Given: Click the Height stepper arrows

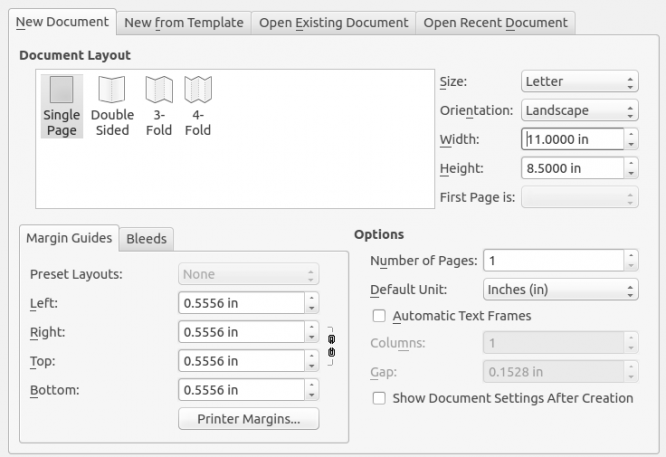Looking at the screenshot, I should pyautogui.click(x=630, y=168).
